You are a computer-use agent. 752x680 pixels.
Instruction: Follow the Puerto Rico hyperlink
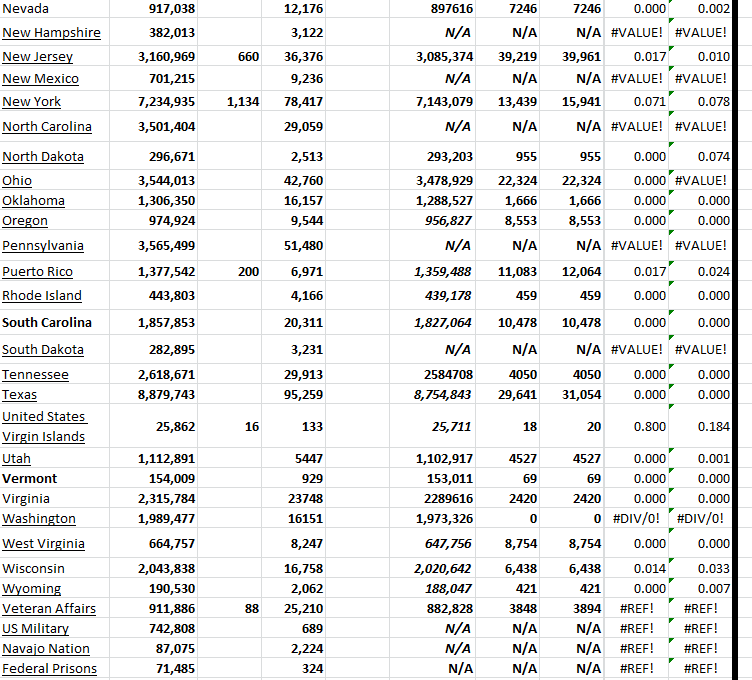(37, 272)
